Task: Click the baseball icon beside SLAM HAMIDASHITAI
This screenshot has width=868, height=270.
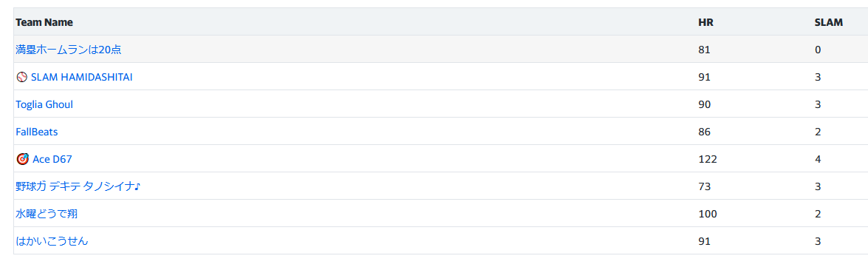Action: (21, 77)
